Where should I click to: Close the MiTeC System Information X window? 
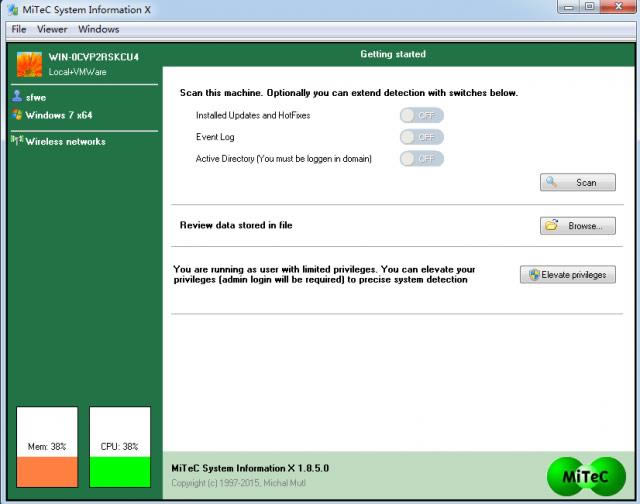tap(618, 7)
